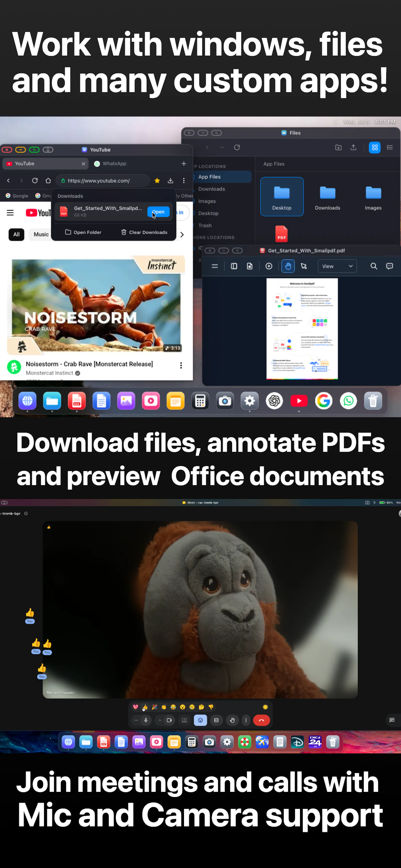Toggle the bookmark star for youtube.com
Viewport: 401px width, 868px height.
coord(157,181)
